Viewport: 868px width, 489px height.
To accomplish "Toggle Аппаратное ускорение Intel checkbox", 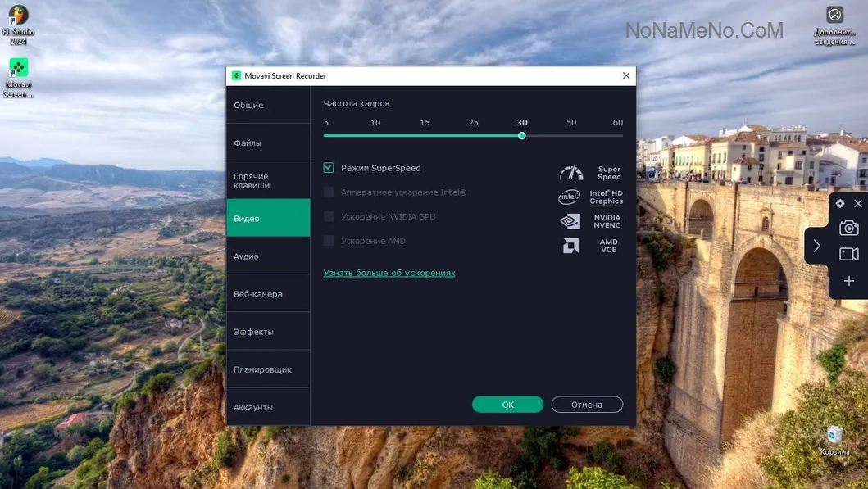I will [x=329, y=192].
